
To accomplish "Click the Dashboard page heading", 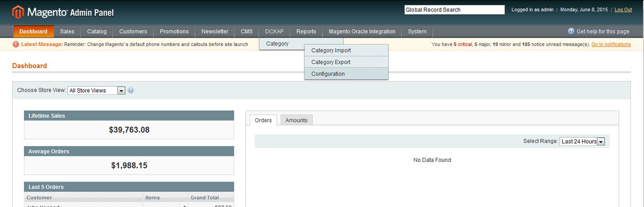I will 30,66.
